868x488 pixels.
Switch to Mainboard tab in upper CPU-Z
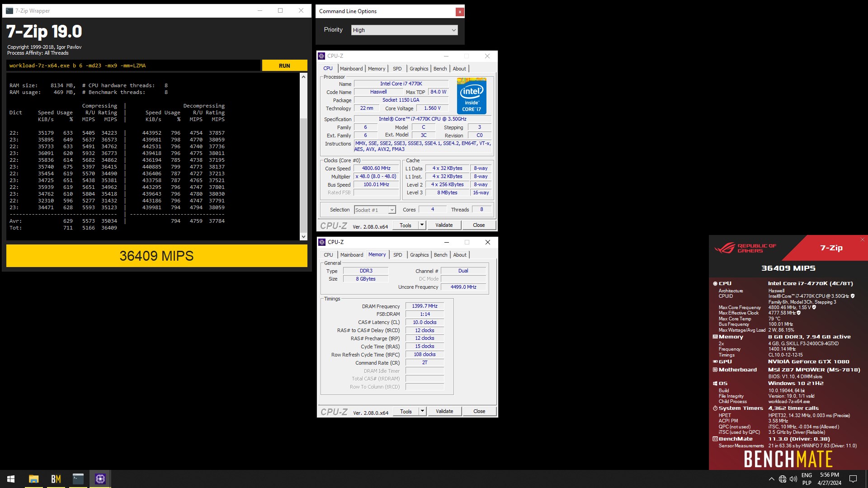351,69
